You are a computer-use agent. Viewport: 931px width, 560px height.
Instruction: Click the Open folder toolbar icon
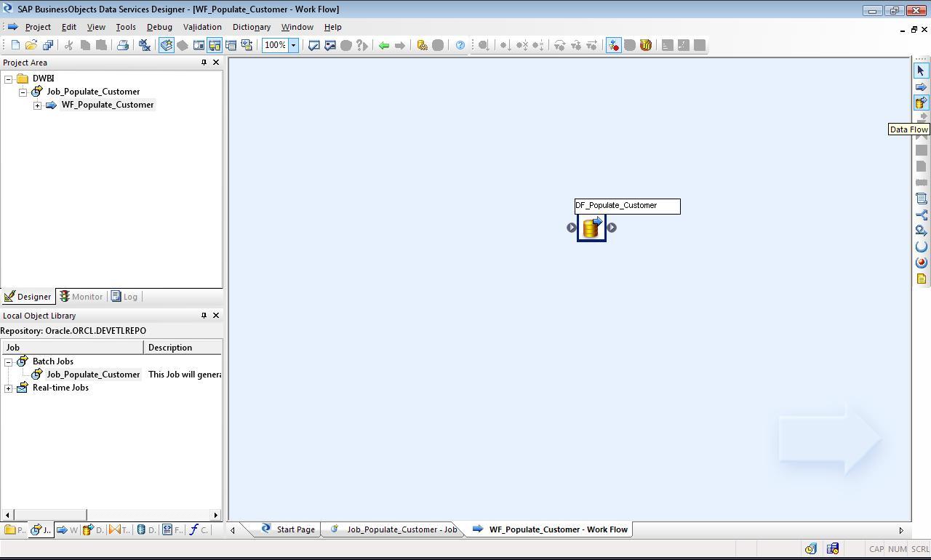[31, 45]
